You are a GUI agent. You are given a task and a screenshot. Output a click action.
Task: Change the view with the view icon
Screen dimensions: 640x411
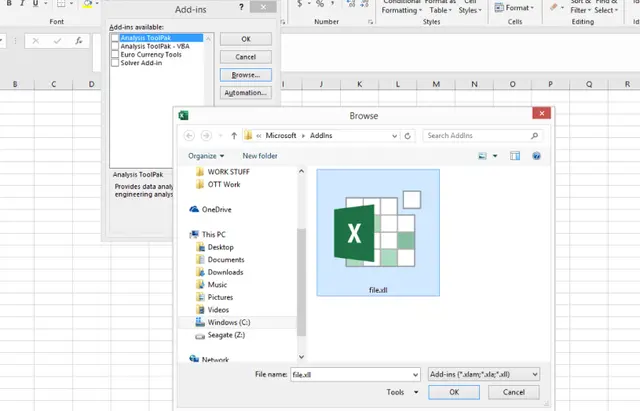click(x=482, y=156)
